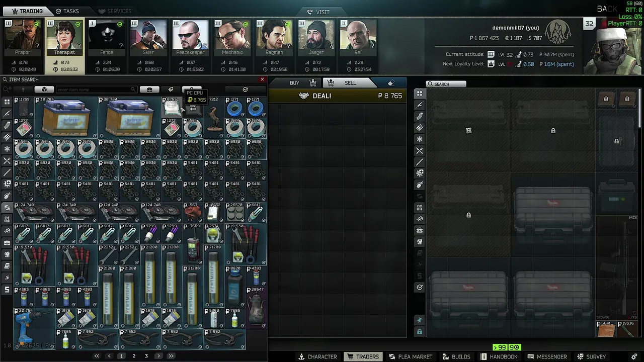Filter stash by ammo icon

click(420, 128)
